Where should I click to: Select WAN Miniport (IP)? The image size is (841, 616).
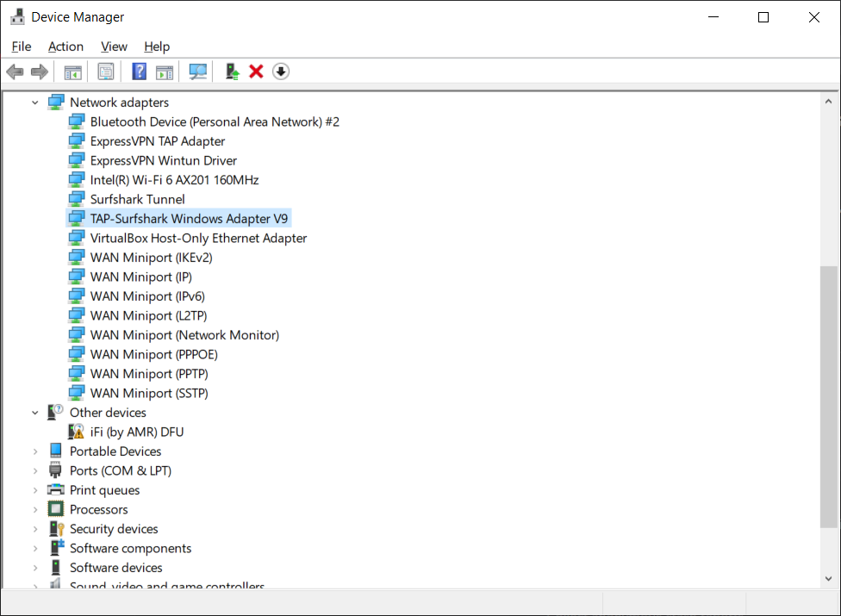point(141,277)
